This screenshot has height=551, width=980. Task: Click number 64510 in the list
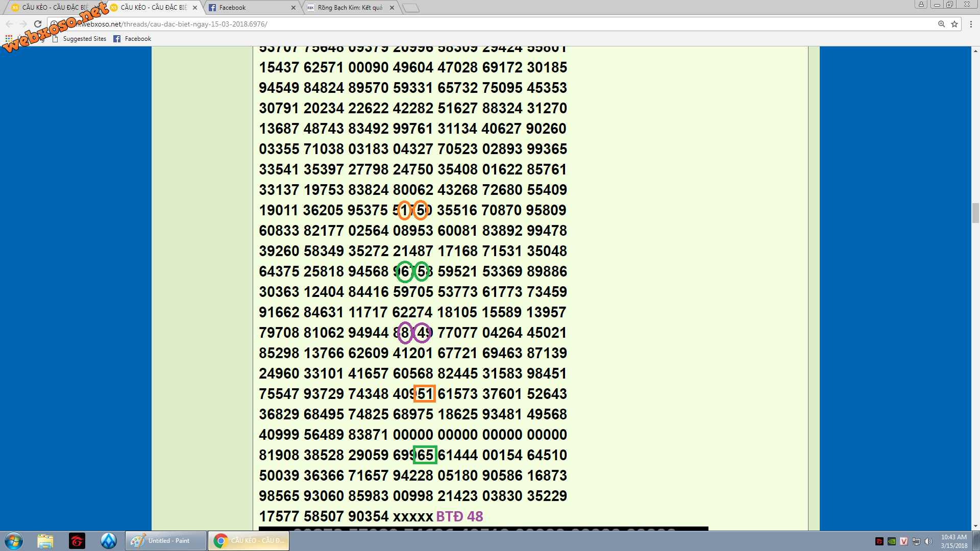point(547,455)
